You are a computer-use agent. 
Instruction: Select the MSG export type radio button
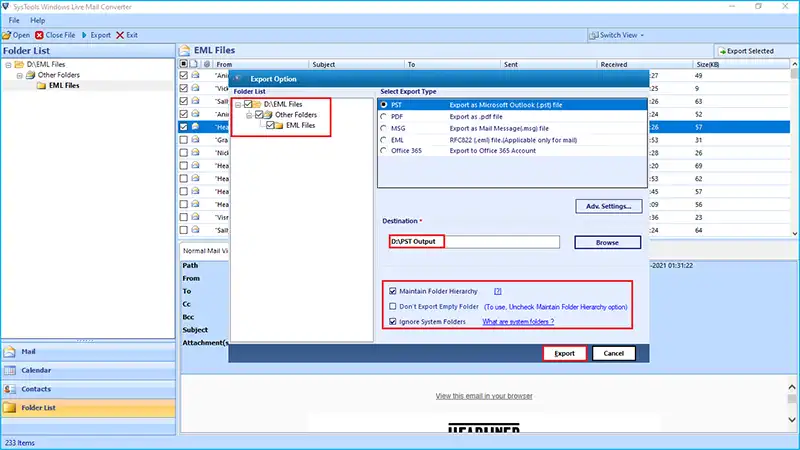(384, 128)
